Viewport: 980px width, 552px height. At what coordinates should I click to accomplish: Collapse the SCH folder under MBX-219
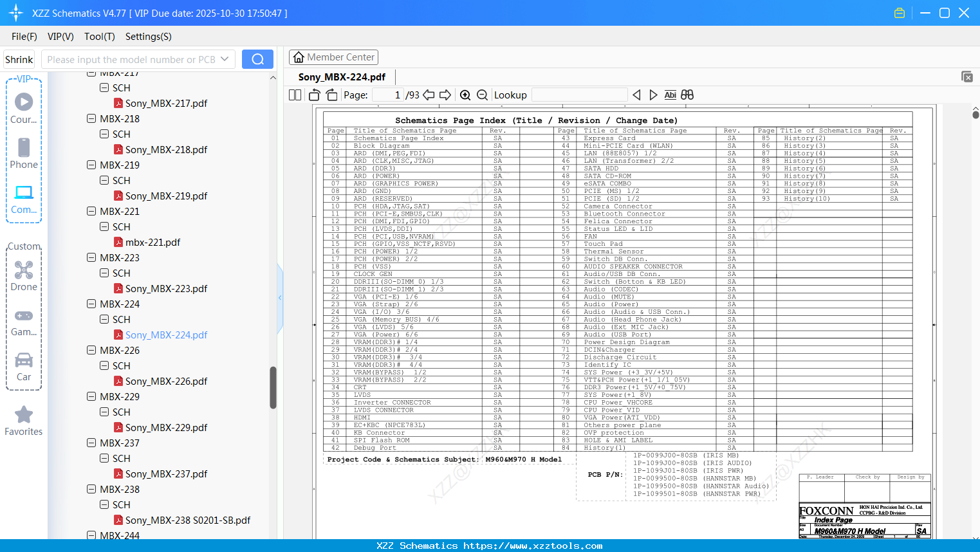(104, 180)
